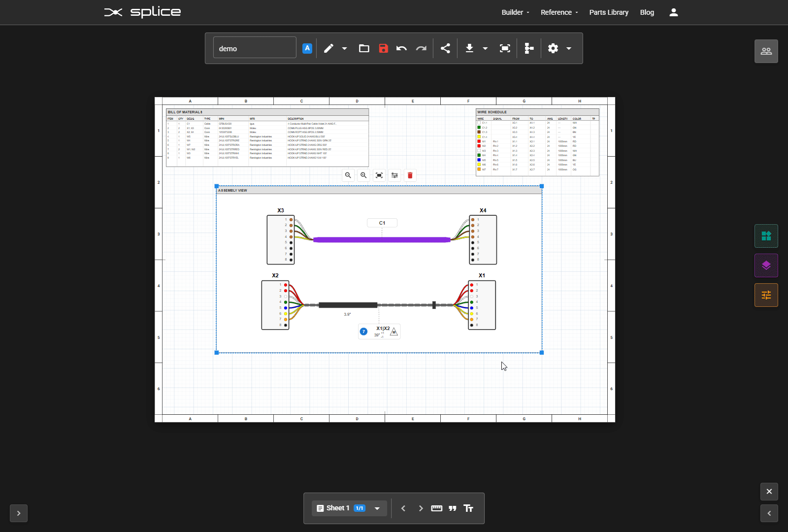Toggle the layers panel in the right sidebar
The height and width of the screenshot is (532, 788).
766,266
